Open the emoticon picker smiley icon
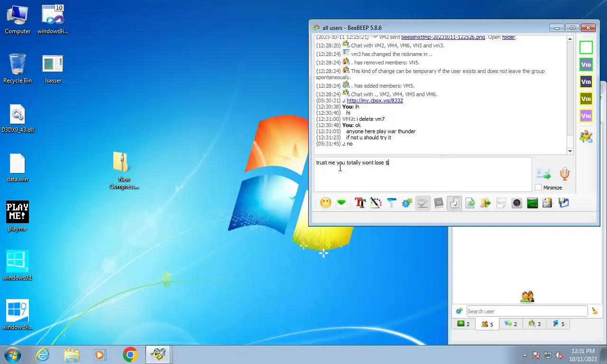Screen dimensions: 607x364 tap(326, 203)
